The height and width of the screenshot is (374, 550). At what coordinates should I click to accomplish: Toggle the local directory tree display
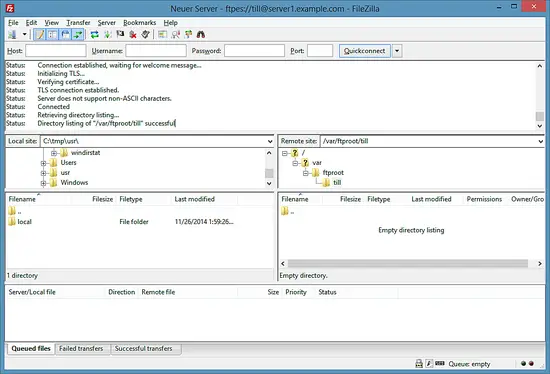[x=53, y=34]
